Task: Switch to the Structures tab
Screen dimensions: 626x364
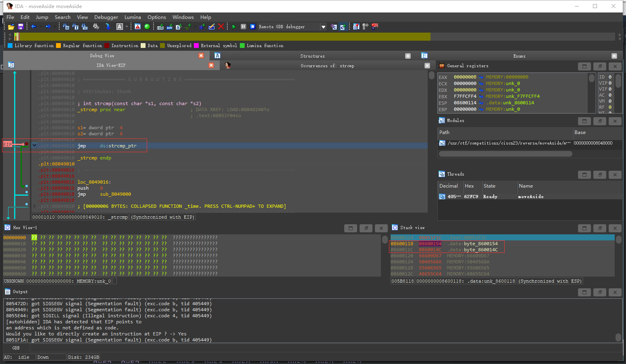Action: click(312, 56)
